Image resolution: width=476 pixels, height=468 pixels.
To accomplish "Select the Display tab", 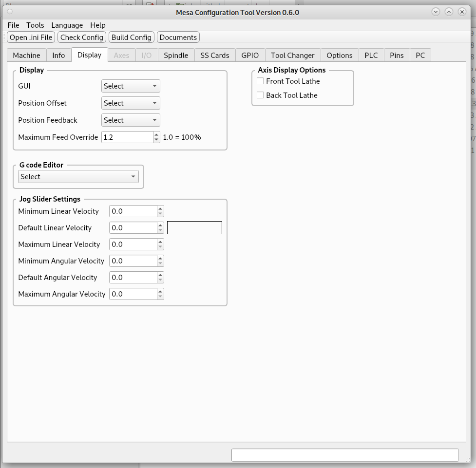I will 89,55.
